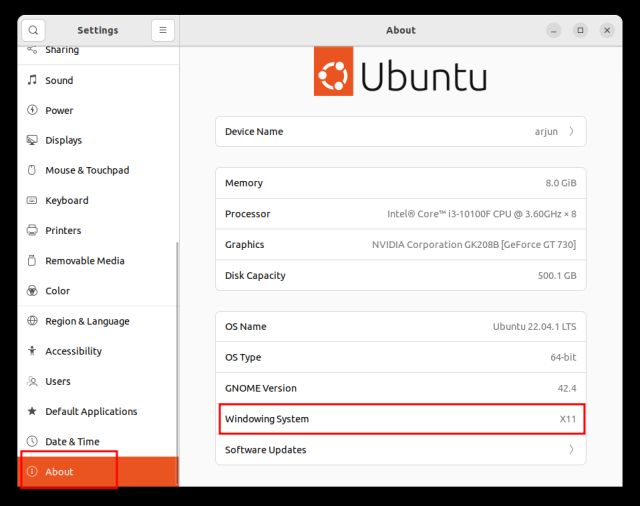Click the device name value arjun
640x506 pixels.
[546, 131]
